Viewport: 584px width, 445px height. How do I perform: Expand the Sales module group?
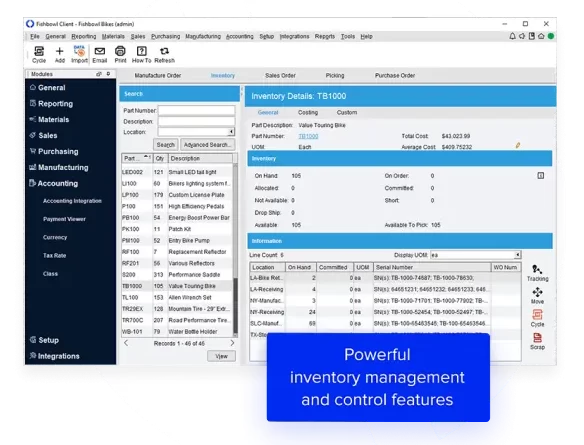tap(43, 136)
